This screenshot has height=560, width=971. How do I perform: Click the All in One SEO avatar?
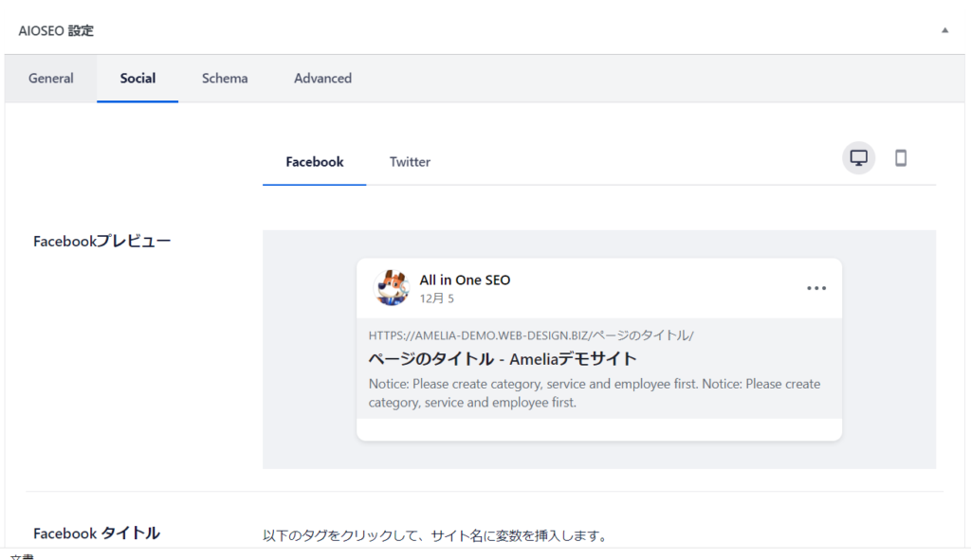click(392, 287)
